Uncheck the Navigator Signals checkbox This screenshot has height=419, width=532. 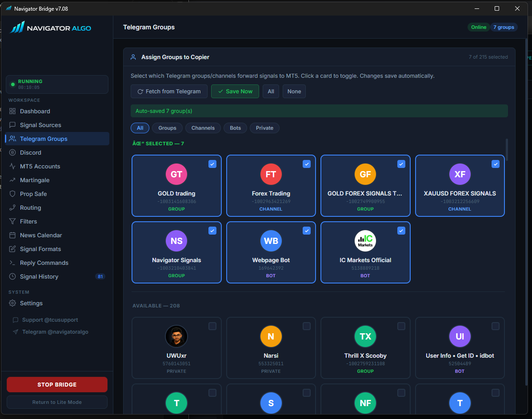pyautogui.click(x=212, y=231)
